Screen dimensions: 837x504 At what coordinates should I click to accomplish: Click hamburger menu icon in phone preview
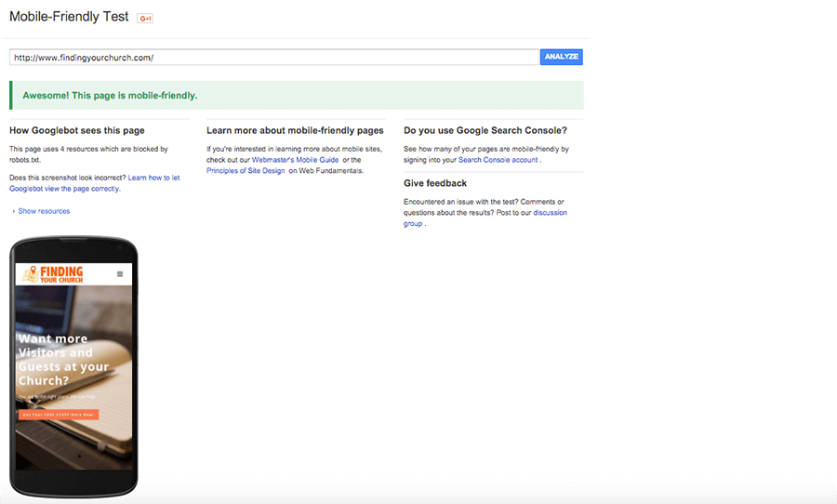(x=120, y=274)
